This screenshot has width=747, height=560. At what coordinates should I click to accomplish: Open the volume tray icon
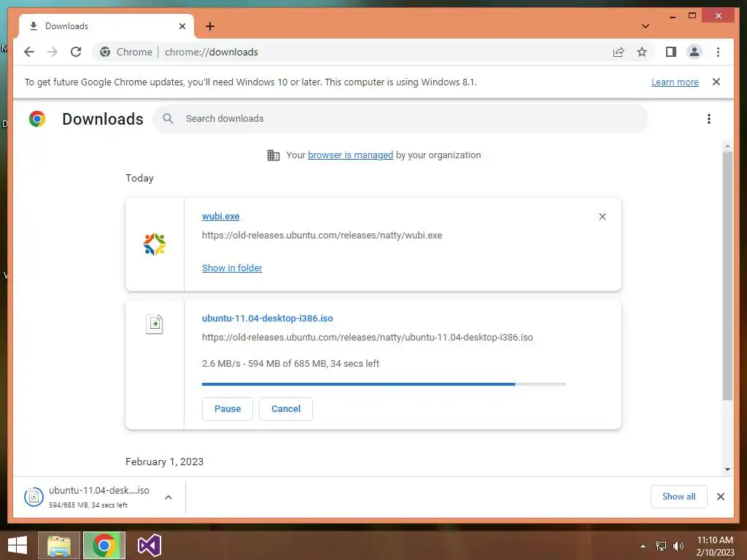(678, 546)
